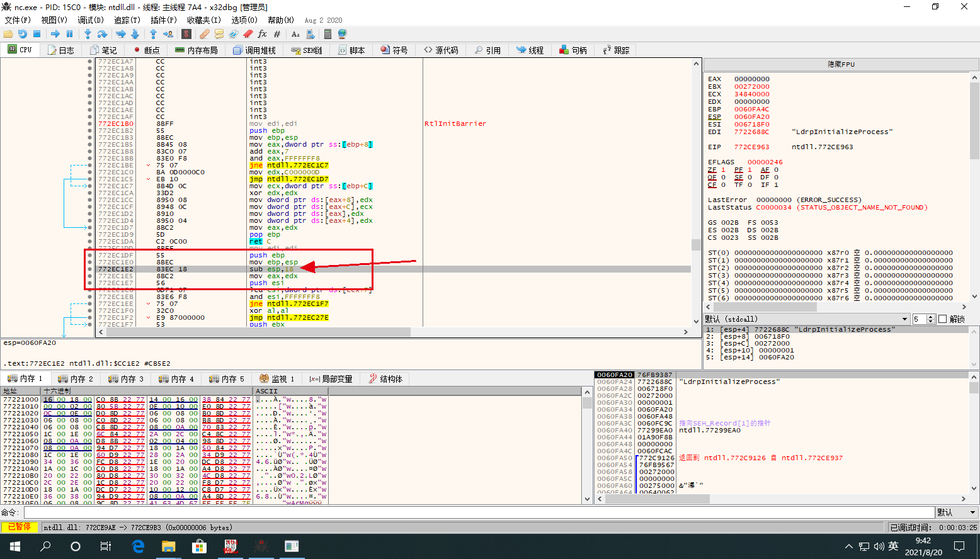Click the 隐藏FPU button
The width and height of the screenshot is (980, 559).
click(x=841, y=64)
